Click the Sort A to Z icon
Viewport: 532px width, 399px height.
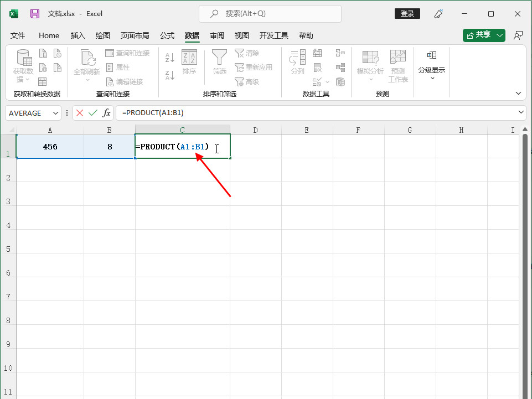coord(170,58)
